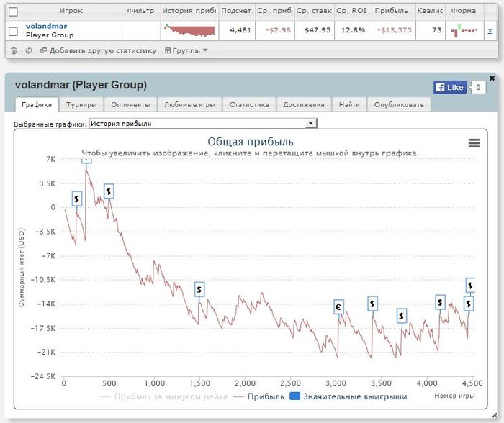Sort by the Игрок column header
This screenshot has height=423, width=504.
point(71,11)
